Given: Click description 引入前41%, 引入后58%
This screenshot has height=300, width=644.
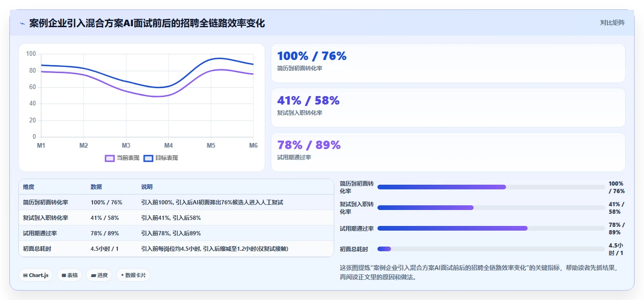Looking at the screenshot, I should tap(171, 218).
